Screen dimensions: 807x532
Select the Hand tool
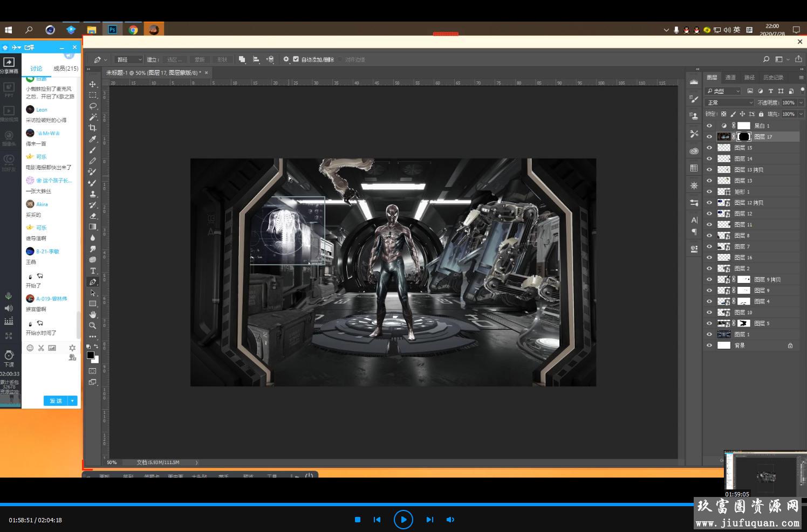coord(93,314)
